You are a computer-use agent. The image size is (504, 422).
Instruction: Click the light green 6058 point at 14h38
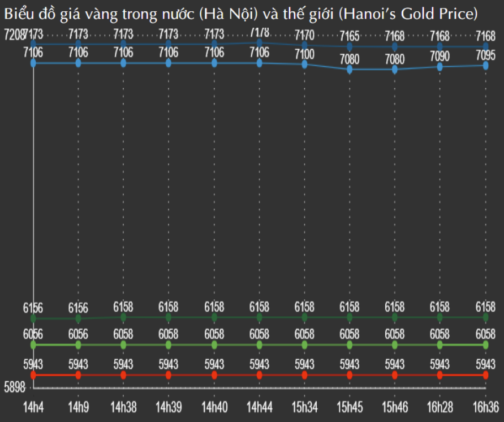pos(123,344)
